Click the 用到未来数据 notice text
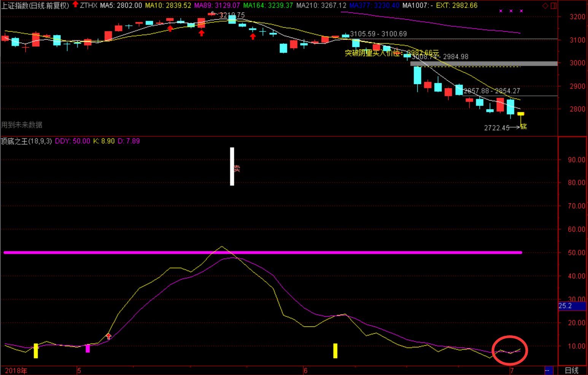Viewport: 588px width, 375px height. [x=22, y=125]
